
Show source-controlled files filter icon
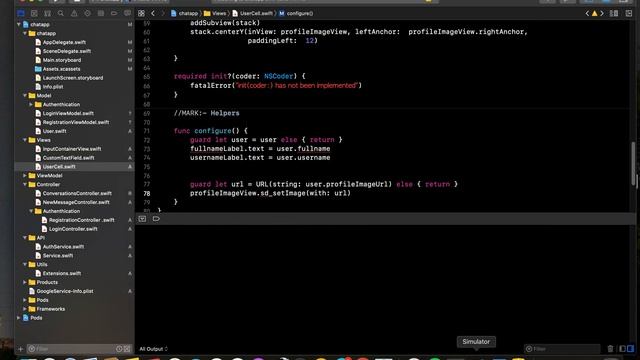click(127, 349)
